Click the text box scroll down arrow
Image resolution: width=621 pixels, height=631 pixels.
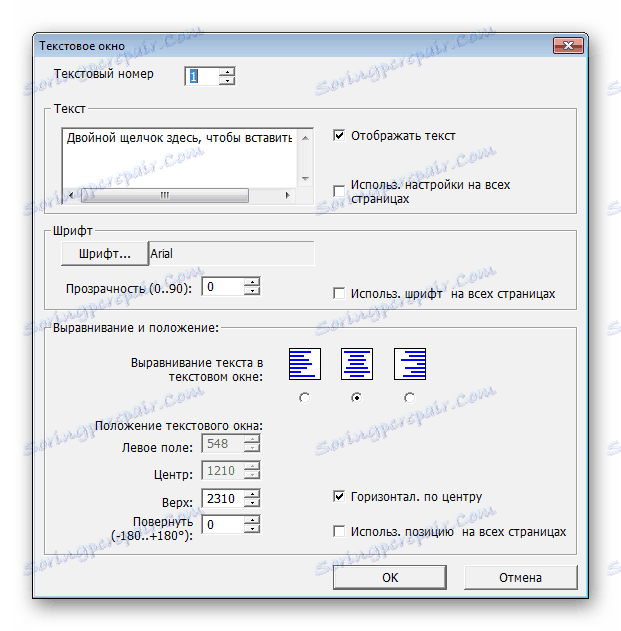pos(305,179)
